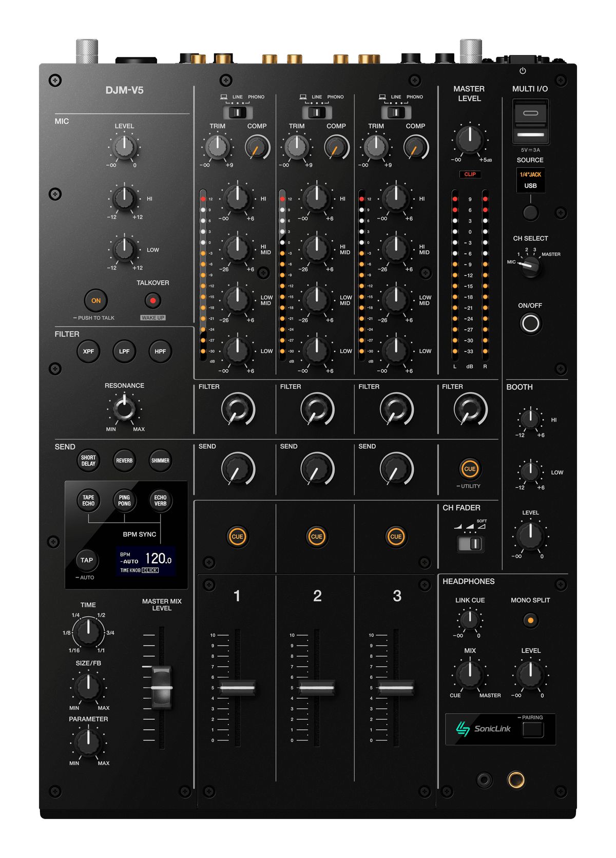
Task: Click channel 2 SEND knob
Action: click(317, 469)
